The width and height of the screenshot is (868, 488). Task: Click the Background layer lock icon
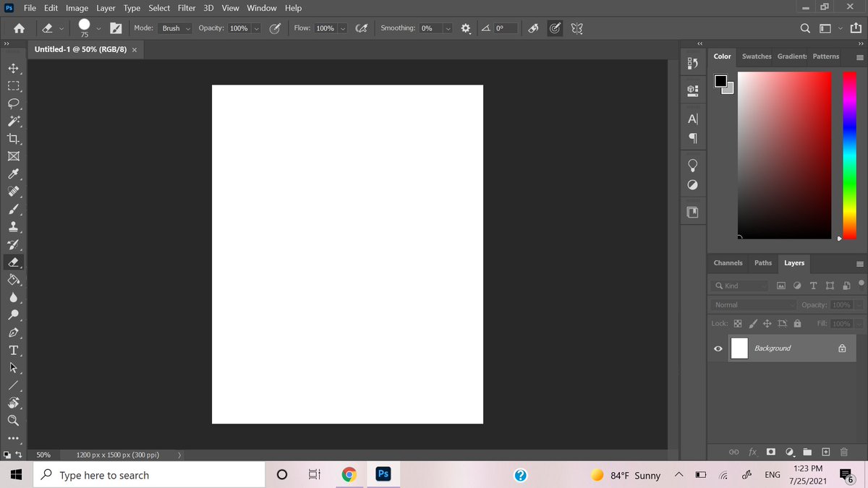(842, 348)
